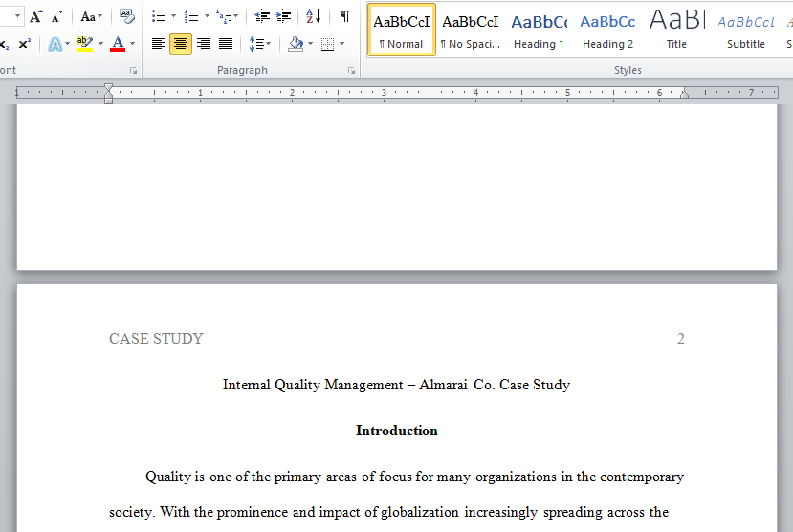Apply the Title style
The image size is (793, 532).
(676, 30)
